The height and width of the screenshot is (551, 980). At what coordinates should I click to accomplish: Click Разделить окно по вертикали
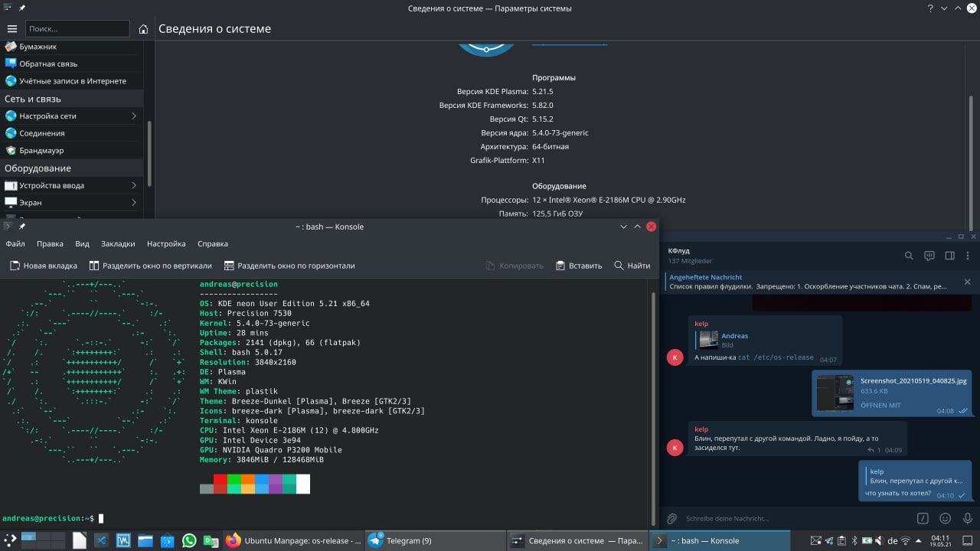(x=151, y=266)
